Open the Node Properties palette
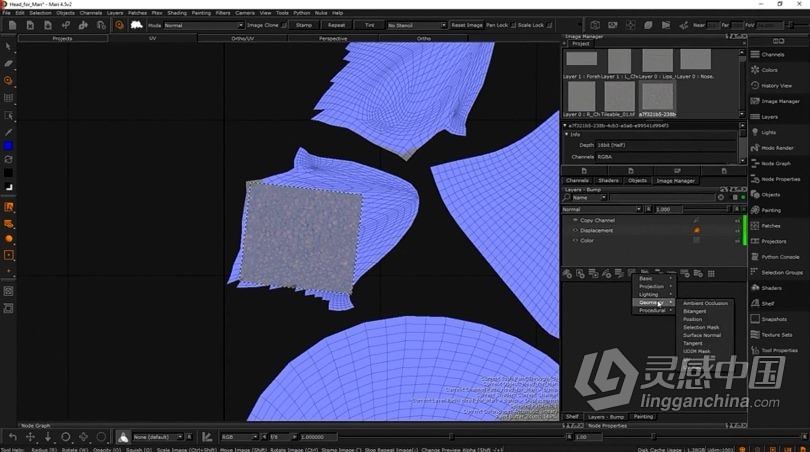The height and width of the screenshot is (452, 810). click(775, 179)
